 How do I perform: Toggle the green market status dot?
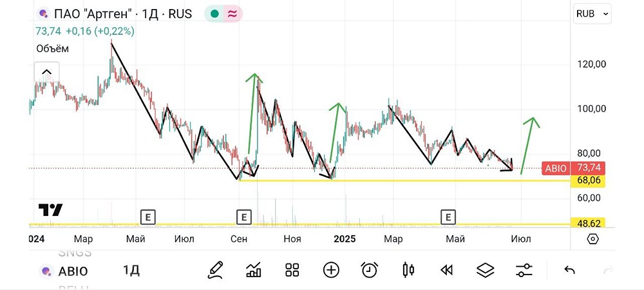214,14
